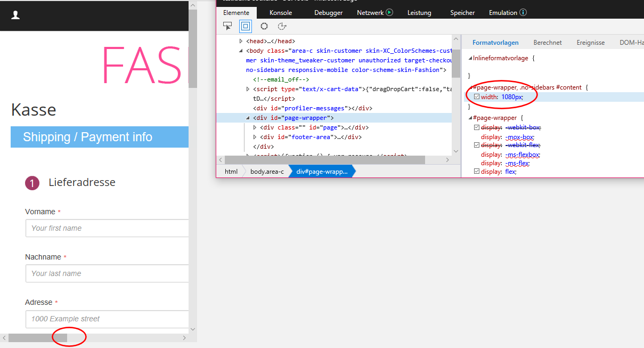This screenshot has height=348, width=644.
Task: Select the Berechnet tab
Action: pos(548,43)
